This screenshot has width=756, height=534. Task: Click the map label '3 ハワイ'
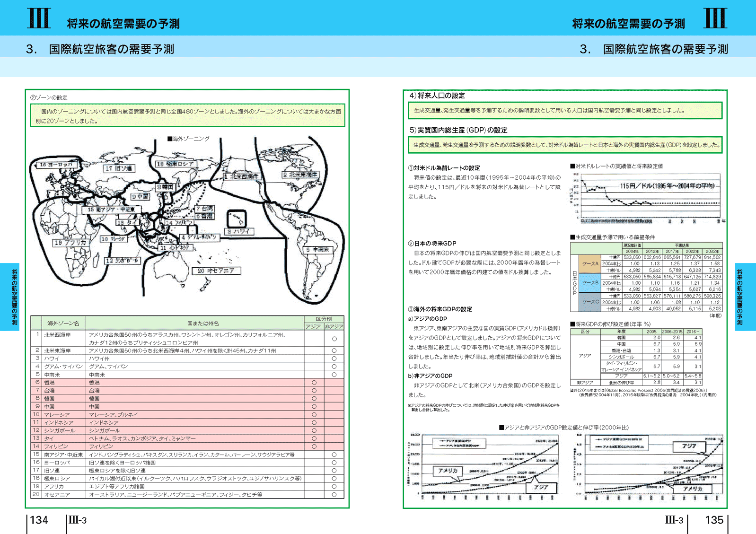240,231
